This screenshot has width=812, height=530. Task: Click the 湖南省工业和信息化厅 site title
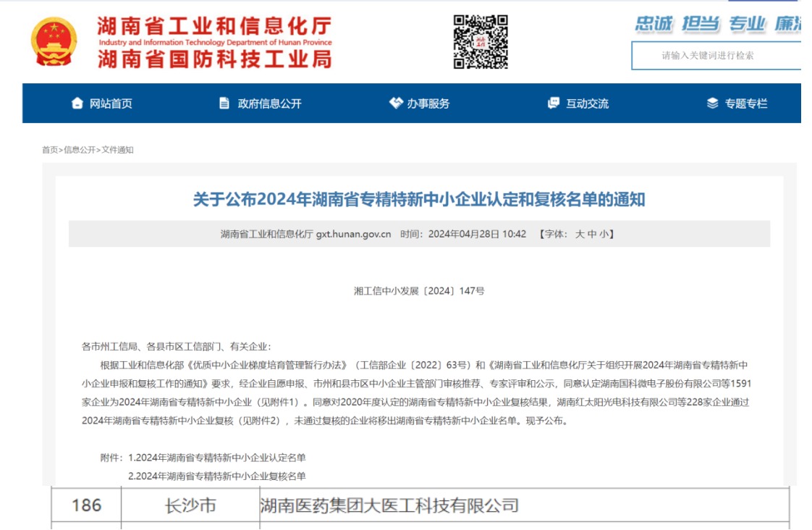click(214, 28)
